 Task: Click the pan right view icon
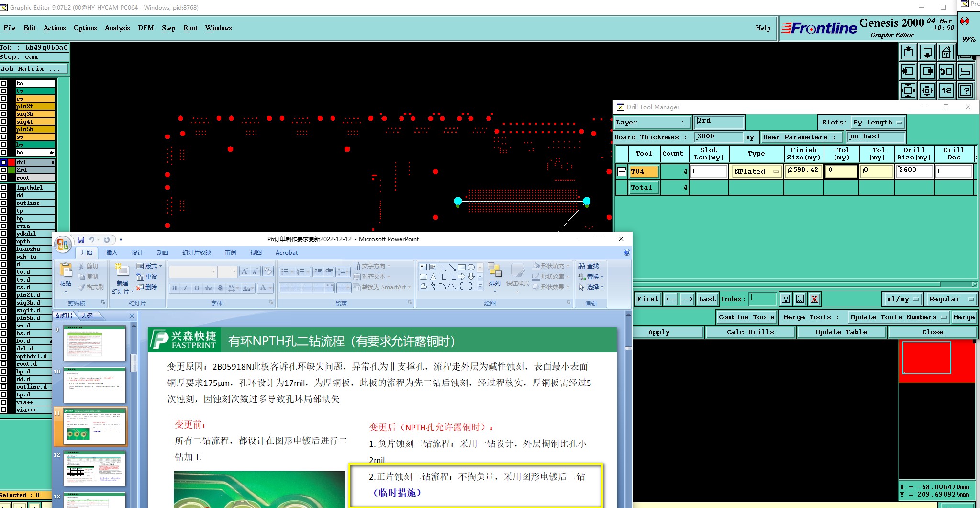927,71
